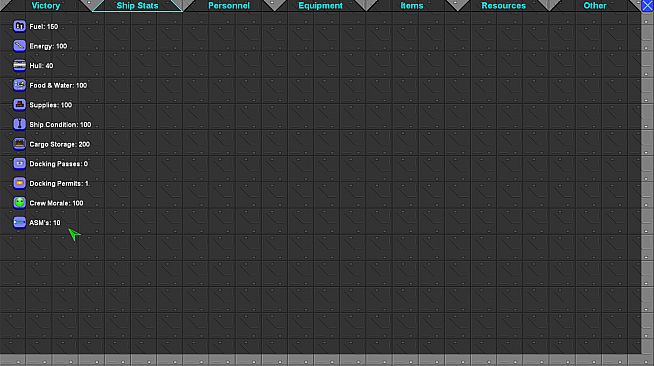Click the ASM's missile icon

pyautogui.click(x=19, y=222)
